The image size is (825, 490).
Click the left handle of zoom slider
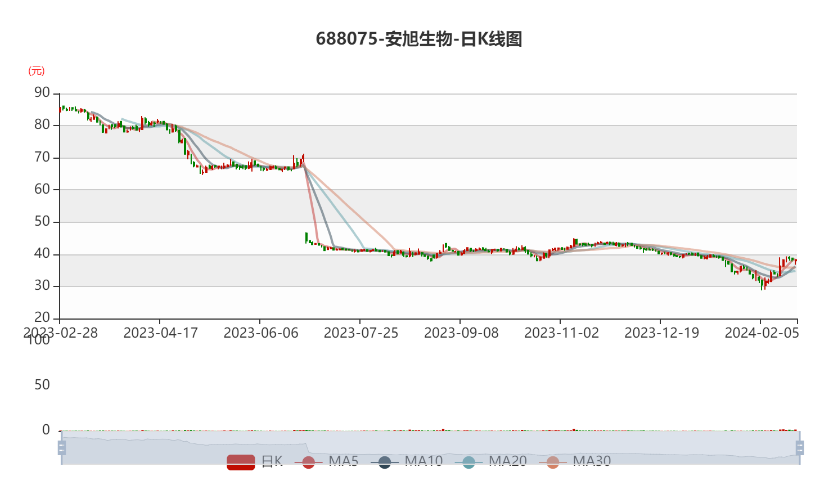click(x=62, y=448)
